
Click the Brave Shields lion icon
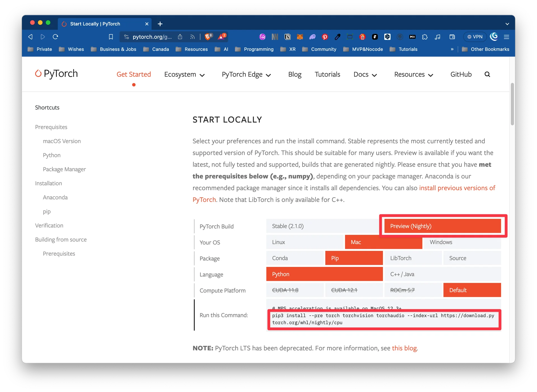tap(208, 37)
